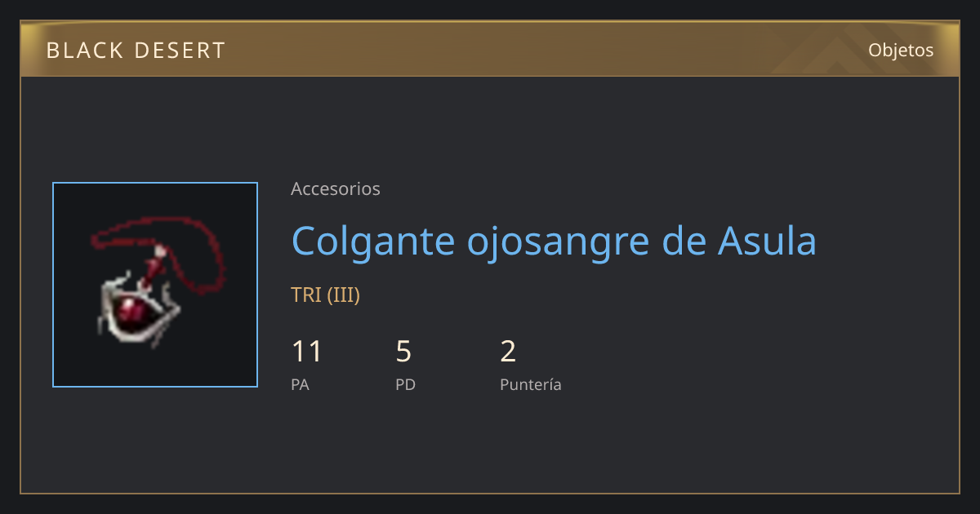The width and height of the screenshot is (980, 514).
Task: Click the gold header banner
Action: pos(490,49)
